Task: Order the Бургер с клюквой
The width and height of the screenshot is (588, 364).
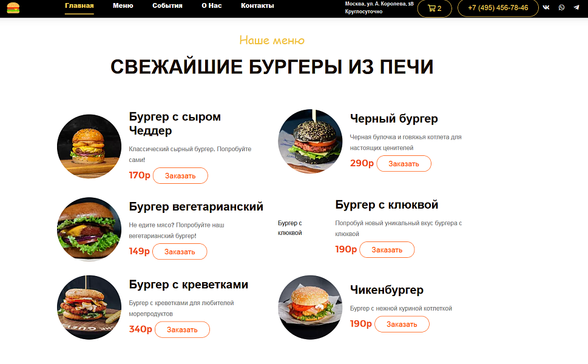Action: [387, 249]
